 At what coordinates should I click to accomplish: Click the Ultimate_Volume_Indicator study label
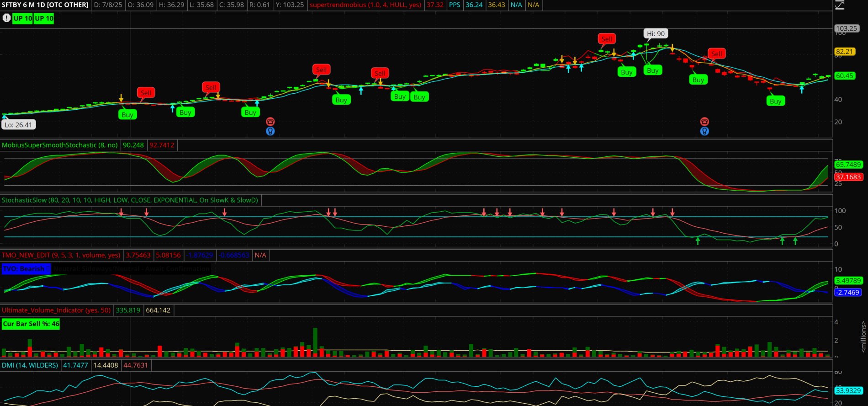coord(56,310)
